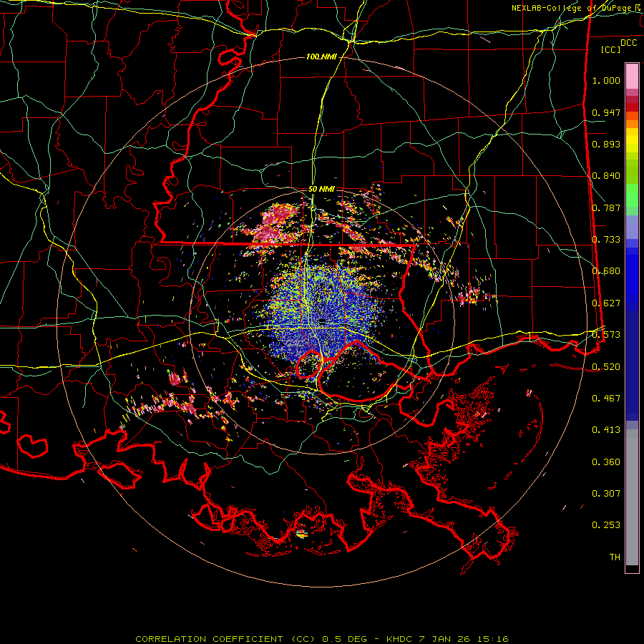The image size is (644, 644).
Task: Select the 0.520 legend value
Action: (606, 367)
